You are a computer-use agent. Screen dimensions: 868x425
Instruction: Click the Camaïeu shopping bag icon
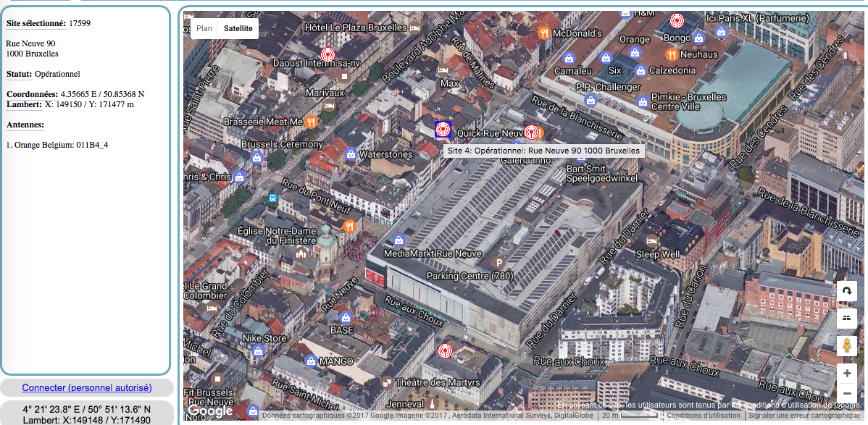568,57
